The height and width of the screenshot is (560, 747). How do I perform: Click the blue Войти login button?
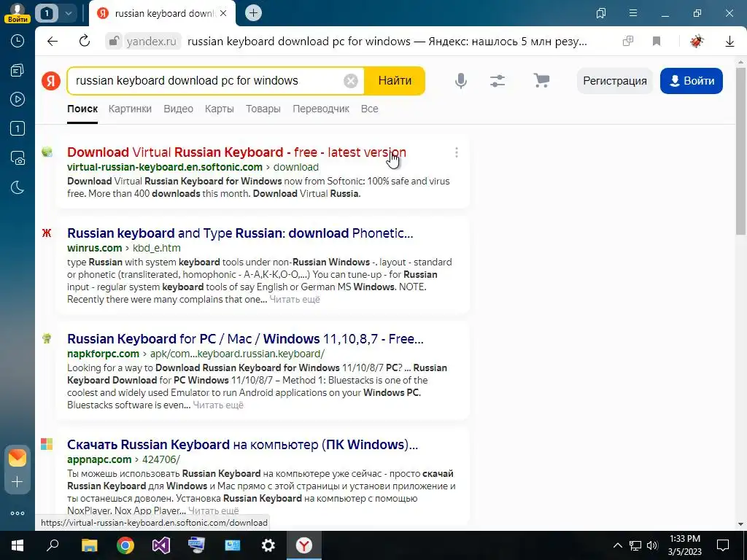click(692, 81)
